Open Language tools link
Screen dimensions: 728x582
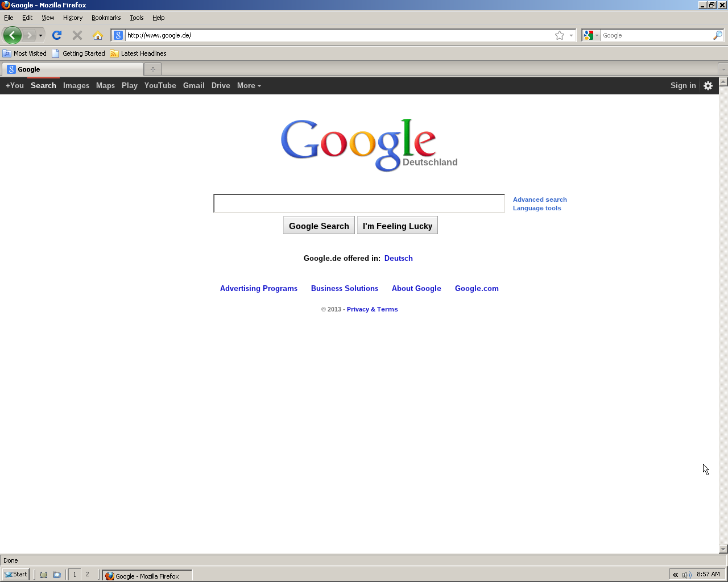537,208
